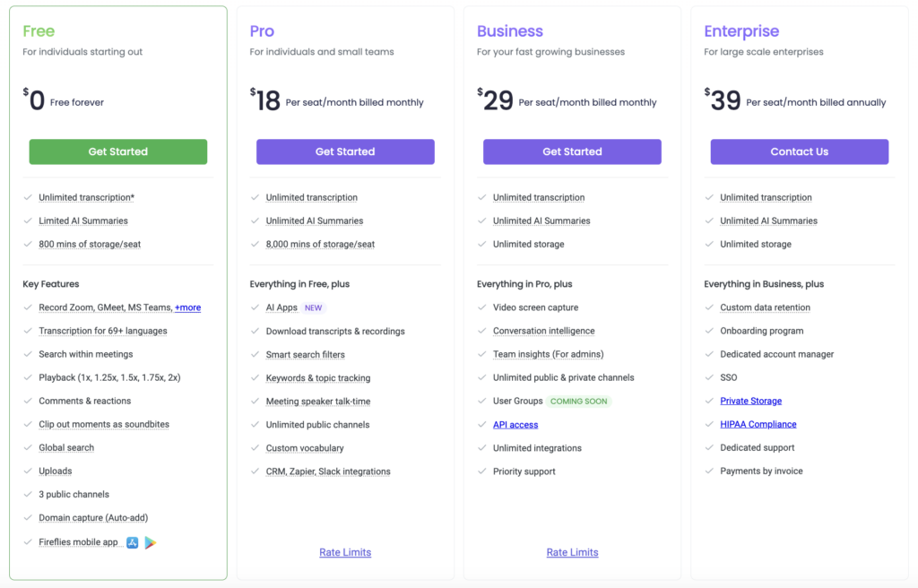Screen dimensions: 918x588
Task: Follow the Private Storage link
Action: click(x=750, y=402)
